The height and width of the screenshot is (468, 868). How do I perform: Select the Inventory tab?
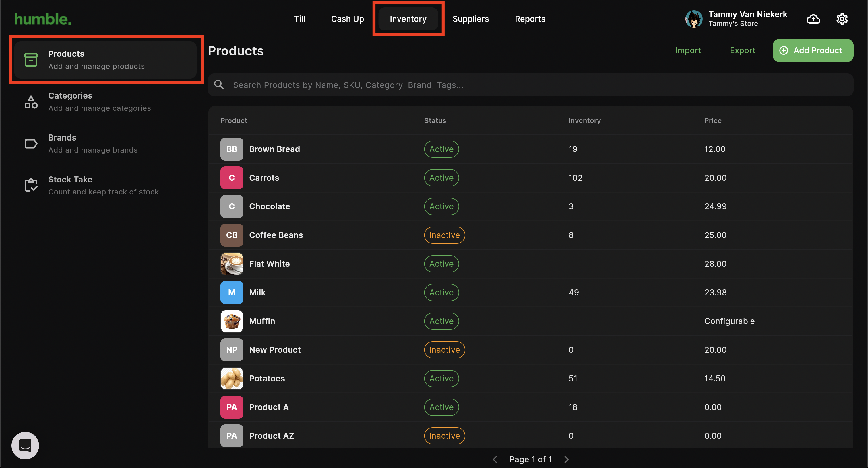click(408, 19)
